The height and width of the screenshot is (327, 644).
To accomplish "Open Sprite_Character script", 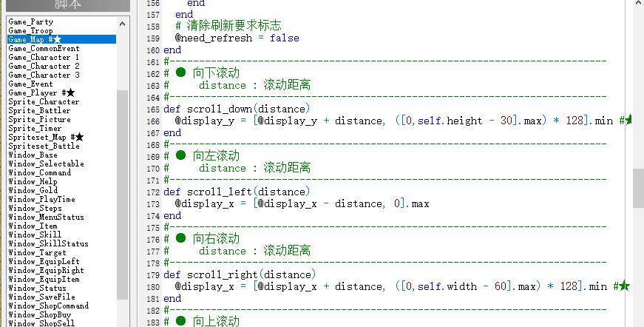I will 44,102.
